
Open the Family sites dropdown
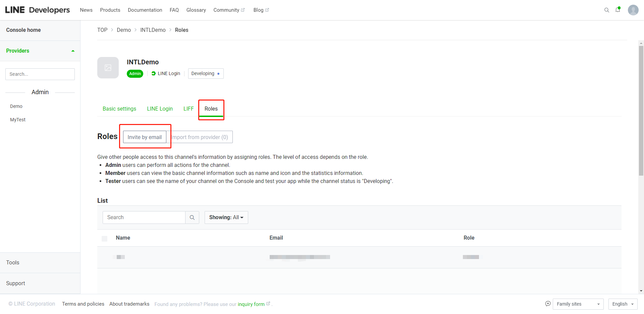pos(578,304)
